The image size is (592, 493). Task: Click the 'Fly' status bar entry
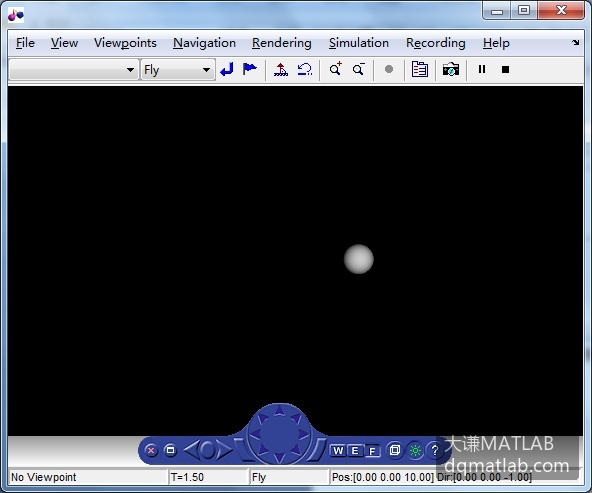tap(259, 477)
